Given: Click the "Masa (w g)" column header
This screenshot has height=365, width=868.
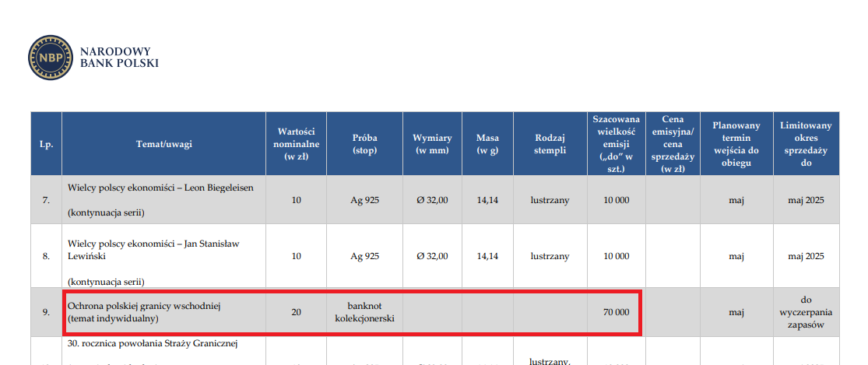Looking at the screenshot, I should coord(487,144).
